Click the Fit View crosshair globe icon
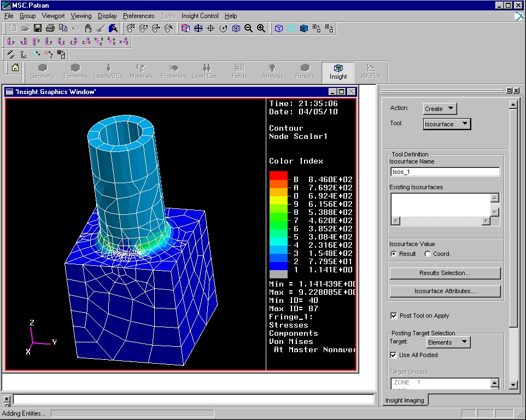This screenshot has height=420, width=526. (x=198, y=28)
